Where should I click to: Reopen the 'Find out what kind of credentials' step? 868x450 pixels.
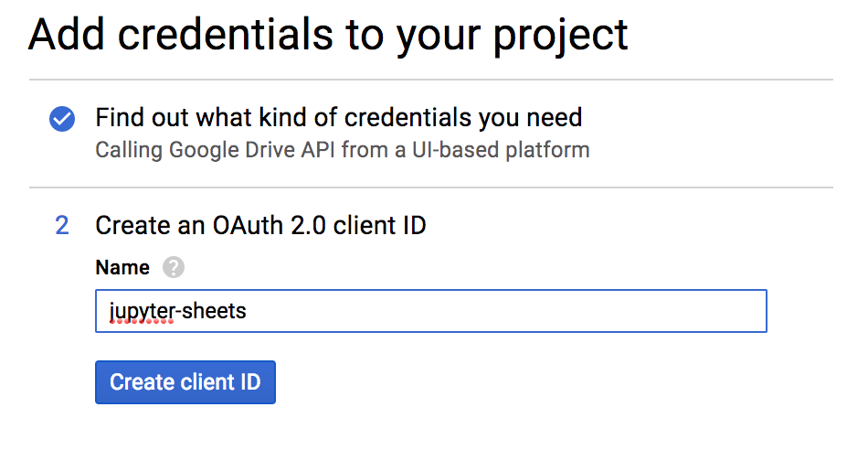[338, 117]
